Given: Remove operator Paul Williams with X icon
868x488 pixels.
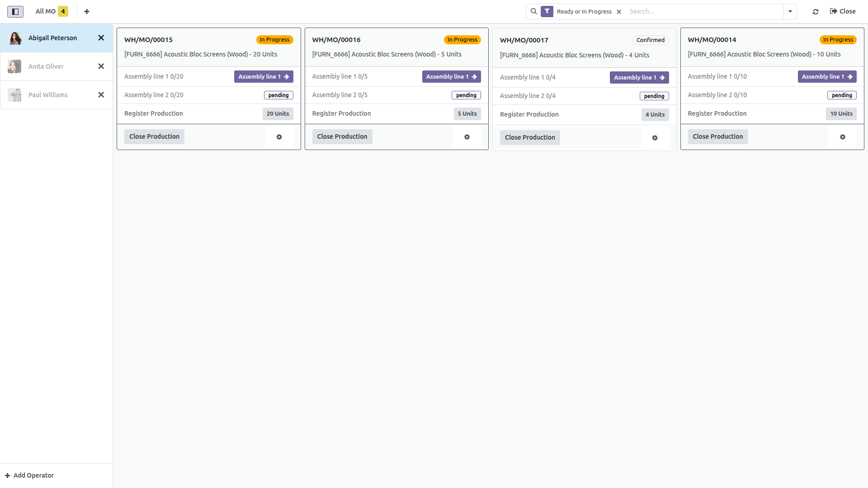Looking at the screenshot, I should 101,95.
